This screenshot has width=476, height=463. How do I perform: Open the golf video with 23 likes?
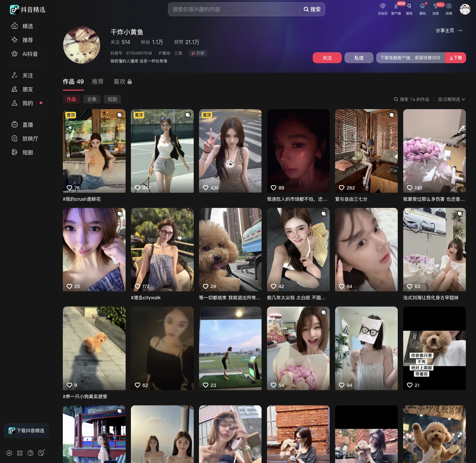(230, 348)
